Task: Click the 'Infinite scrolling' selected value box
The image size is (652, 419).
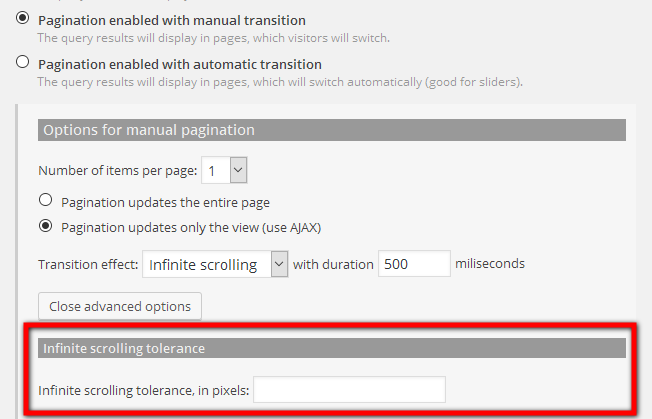Action: coord(207,264)
